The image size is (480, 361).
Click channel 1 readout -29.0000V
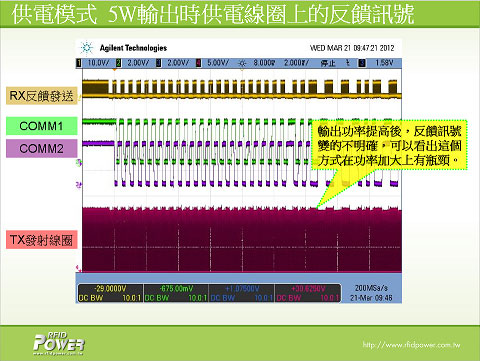tap(110, 289)
